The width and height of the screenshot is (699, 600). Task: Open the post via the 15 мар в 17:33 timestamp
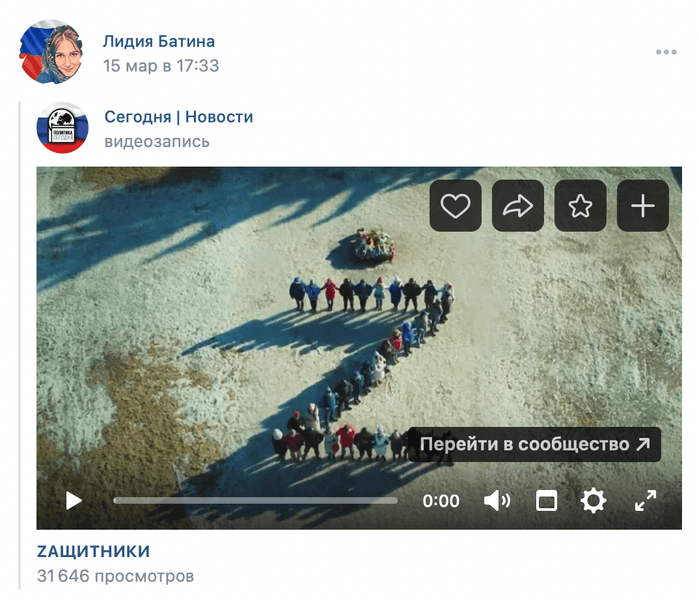pyautogui.click(x=161, y=66)
